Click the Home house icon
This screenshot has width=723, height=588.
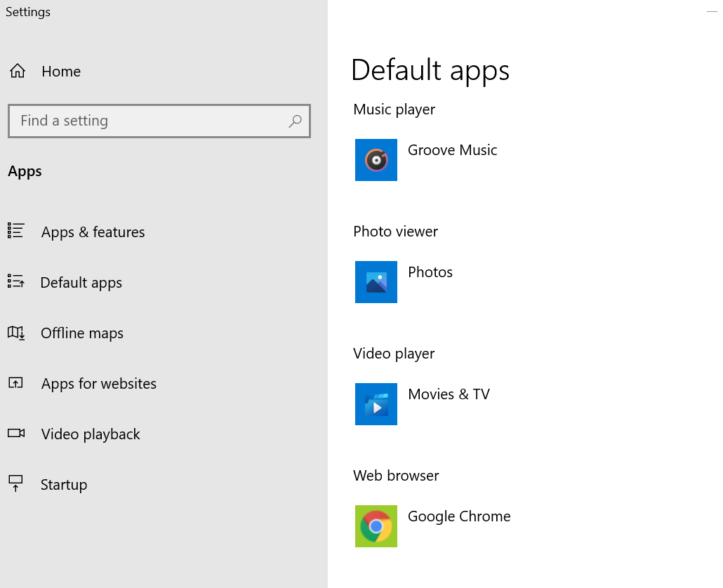(18, 71)
